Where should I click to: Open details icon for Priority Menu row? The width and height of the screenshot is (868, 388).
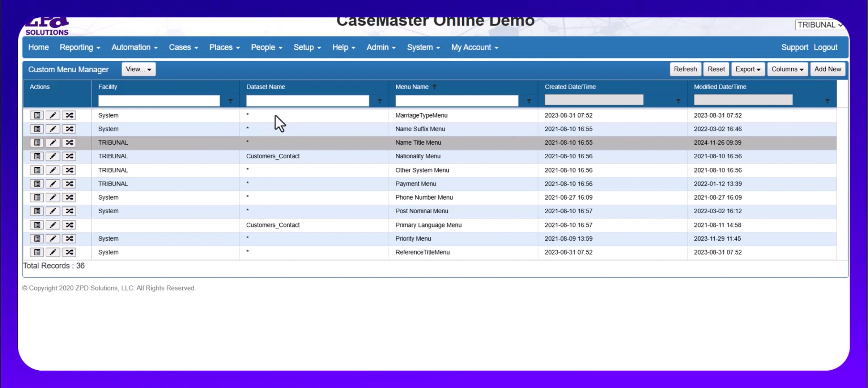click(37, 239)
